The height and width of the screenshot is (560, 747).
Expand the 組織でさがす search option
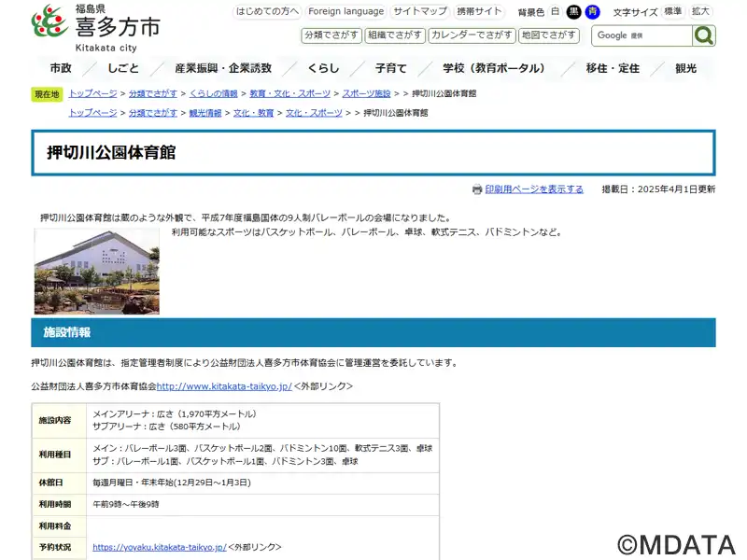point(395,35)
